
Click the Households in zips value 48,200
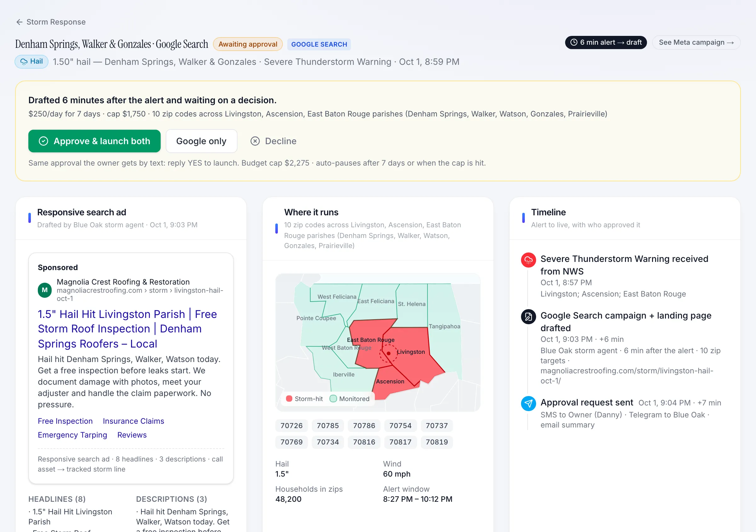tap(288, 499)
